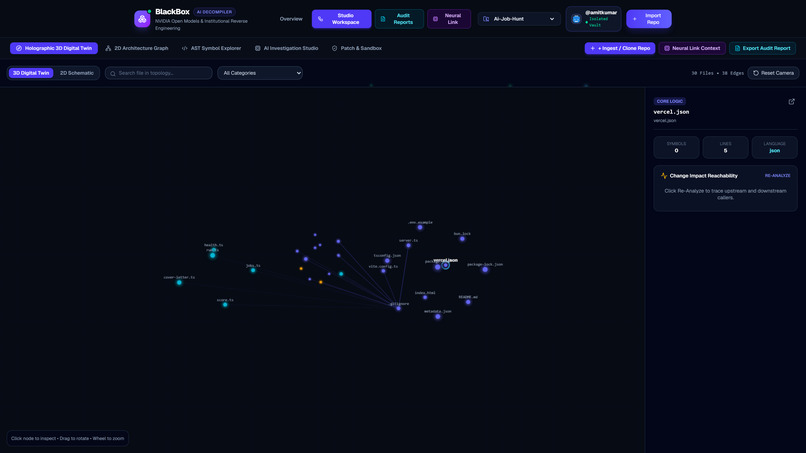
Task: Select the score.ts node
Action: [x=225, y=304]
